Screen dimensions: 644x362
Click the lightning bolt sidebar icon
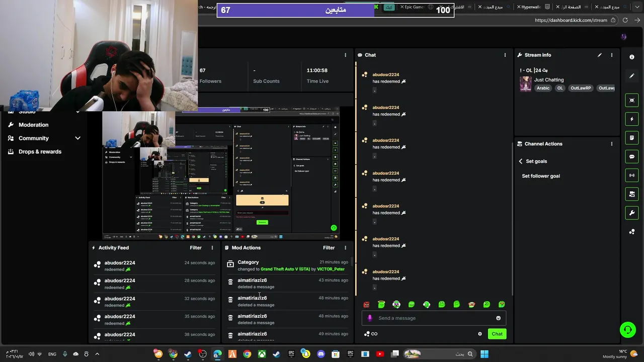[x=632, y=119]
